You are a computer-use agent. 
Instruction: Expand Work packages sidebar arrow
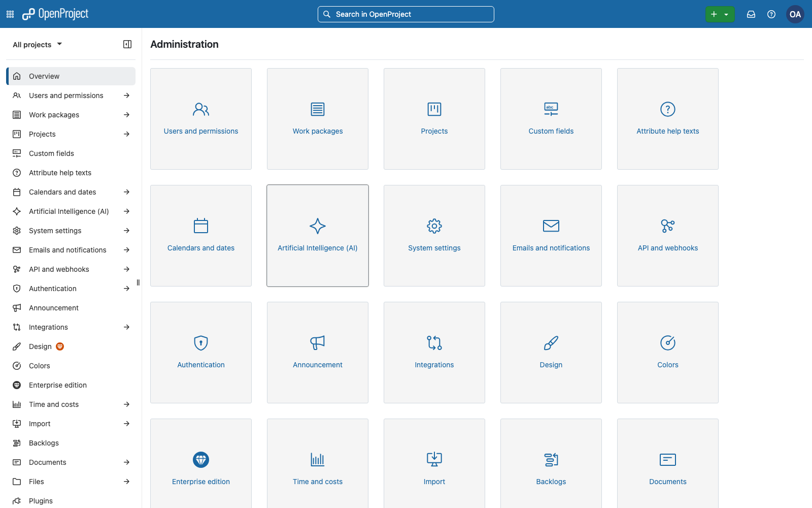[x=127, y=115]
